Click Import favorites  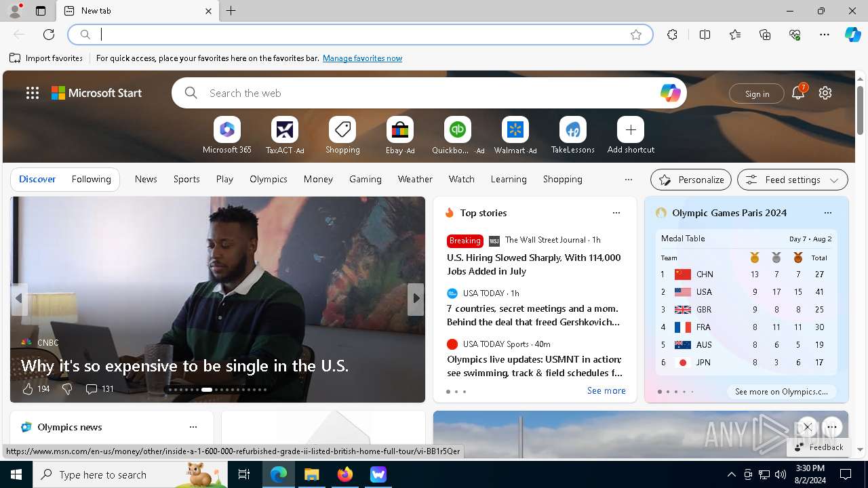coord(46,58)
